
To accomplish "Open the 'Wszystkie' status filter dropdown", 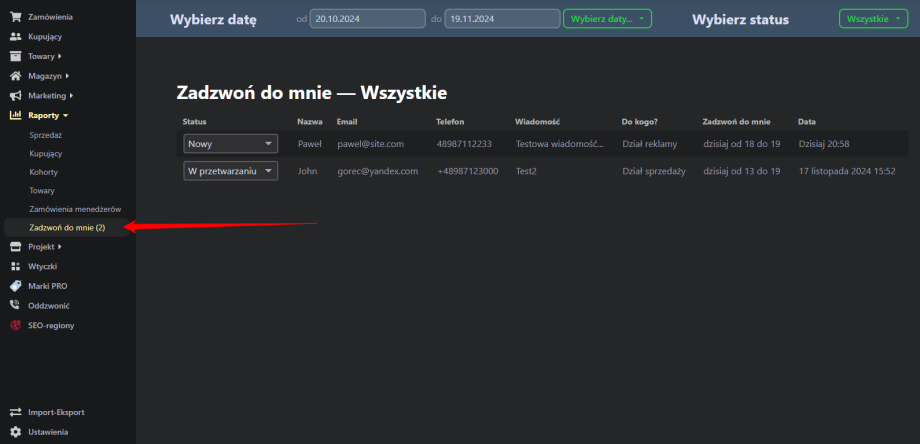I will (874, 19).
